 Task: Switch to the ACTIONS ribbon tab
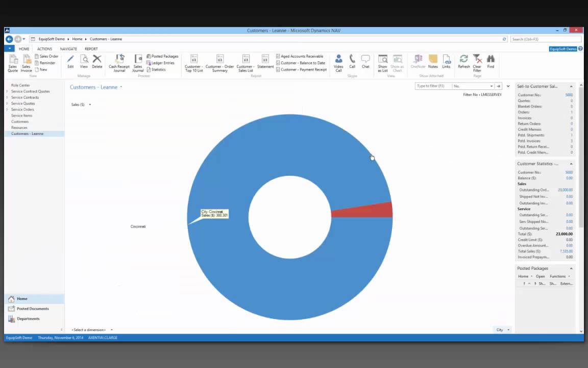[x=44, y=49]
